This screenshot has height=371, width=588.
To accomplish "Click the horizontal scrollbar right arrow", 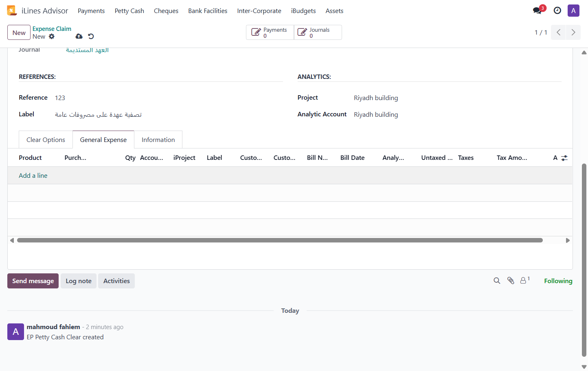I will pos(568,240).
